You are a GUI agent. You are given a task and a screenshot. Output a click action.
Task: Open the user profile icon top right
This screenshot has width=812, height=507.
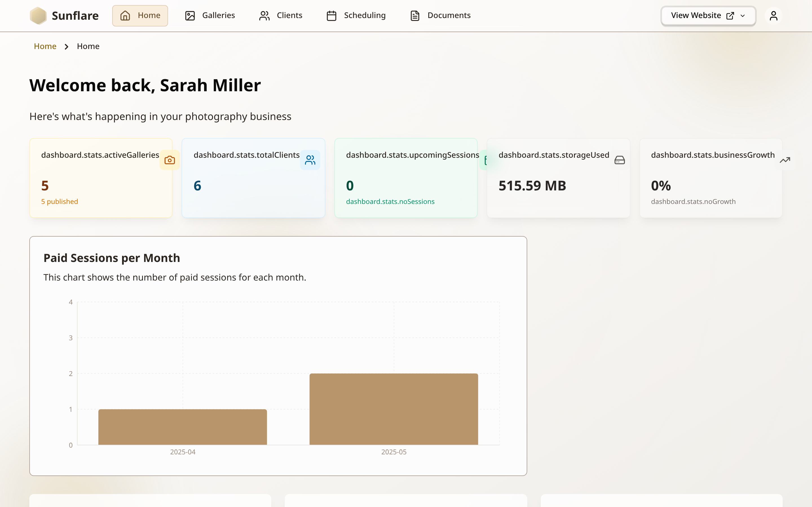(773, 15)
